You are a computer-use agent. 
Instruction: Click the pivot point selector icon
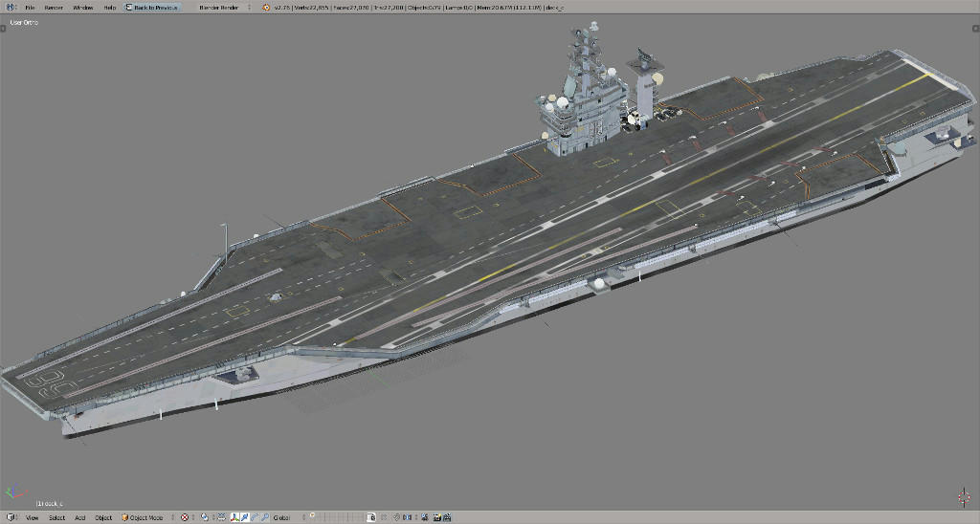(206, 517)
